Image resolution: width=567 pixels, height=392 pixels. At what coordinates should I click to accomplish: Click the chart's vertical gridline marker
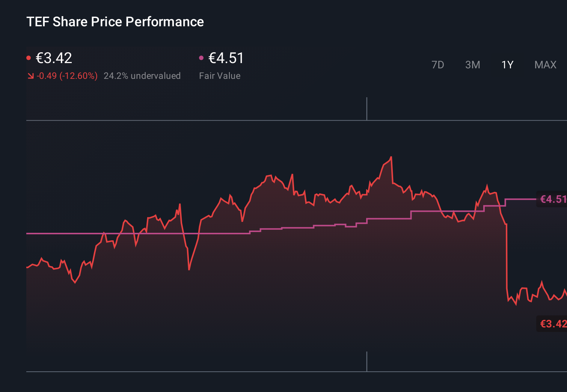point(367,108)
